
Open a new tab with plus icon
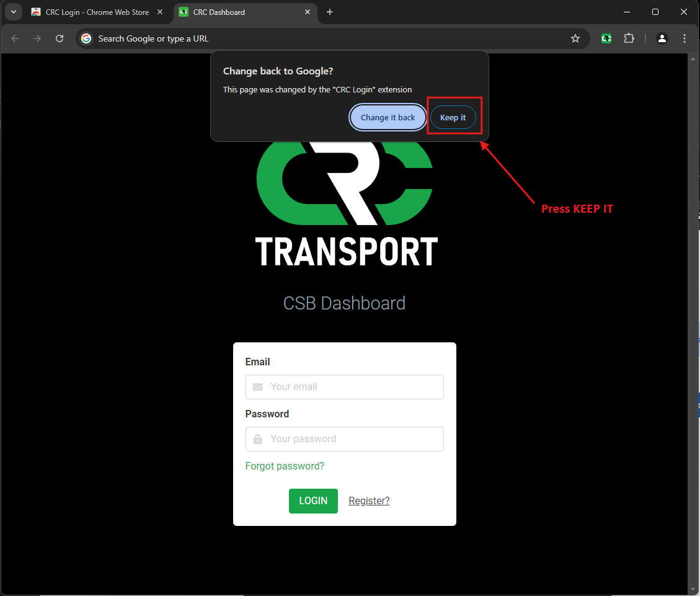click(330, 12)
